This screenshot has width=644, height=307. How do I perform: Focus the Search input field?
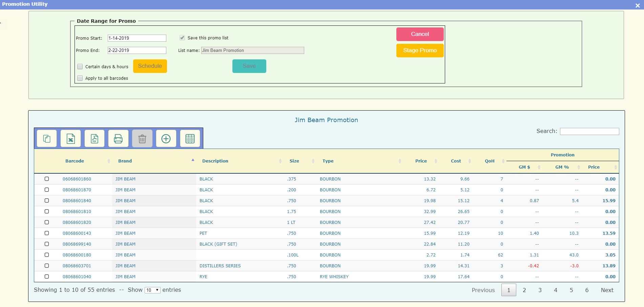tap(589, 131)
